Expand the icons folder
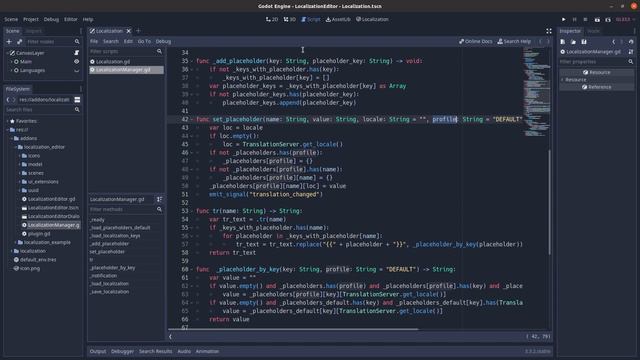This screenshot has width=640, height=360. pyautogui.click(x=20, y=156)
